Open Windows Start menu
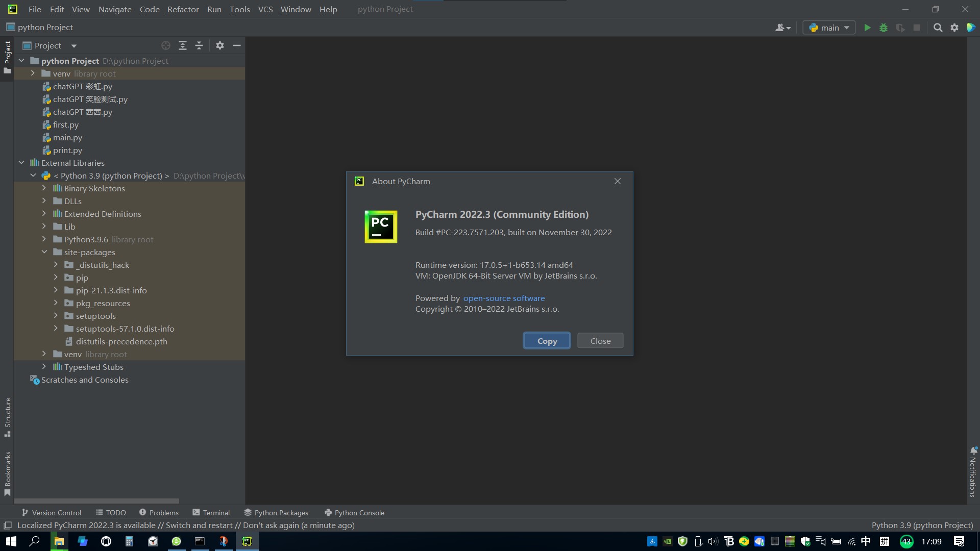The width and height of the screenshot is (980, 551). [x=11, y=541]
